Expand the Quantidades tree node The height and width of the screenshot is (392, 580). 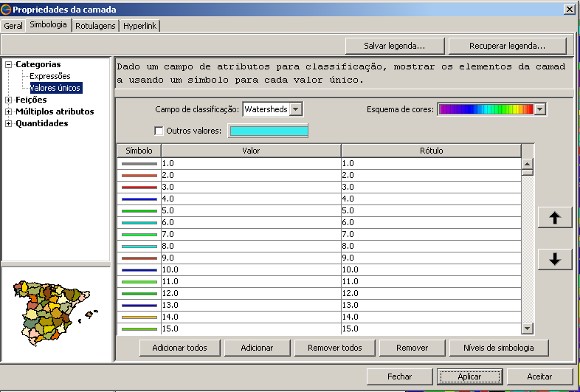(9, 123)
